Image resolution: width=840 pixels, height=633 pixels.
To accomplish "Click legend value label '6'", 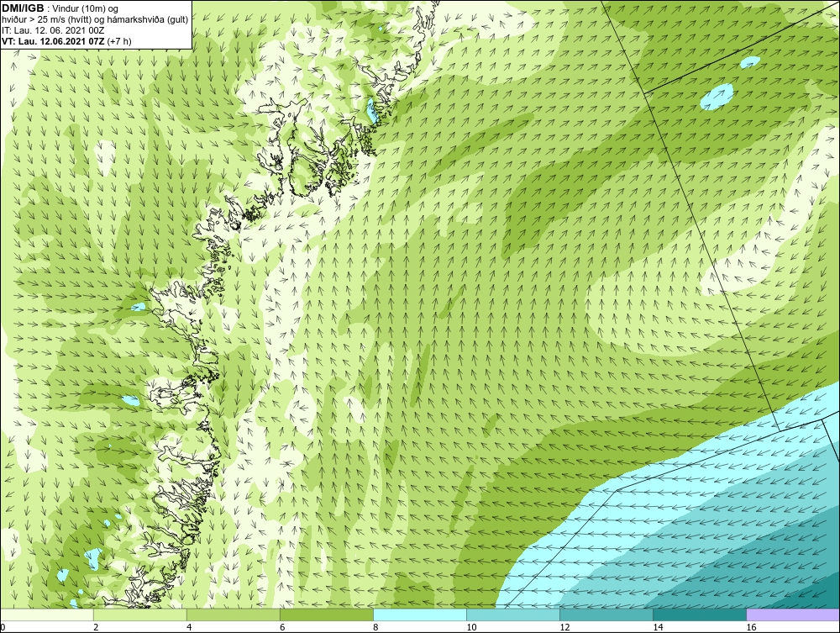I will pyautogui.click(x=282, y=627).
